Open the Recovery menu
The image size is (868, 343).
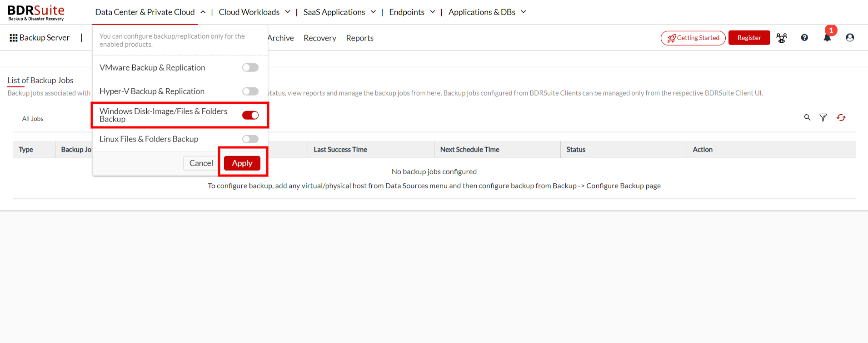point(320,38)
